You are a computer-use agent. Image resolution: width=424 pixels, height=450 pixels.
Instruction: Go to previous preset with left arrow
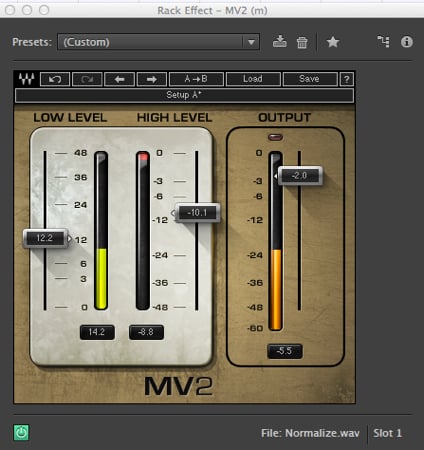coord(119,79)
